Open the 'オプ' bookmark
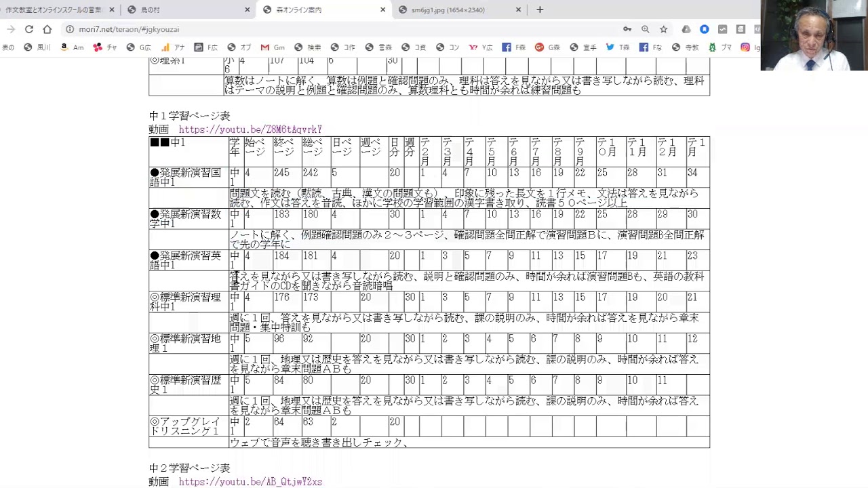Screen dimensions: 868x488 239,47
